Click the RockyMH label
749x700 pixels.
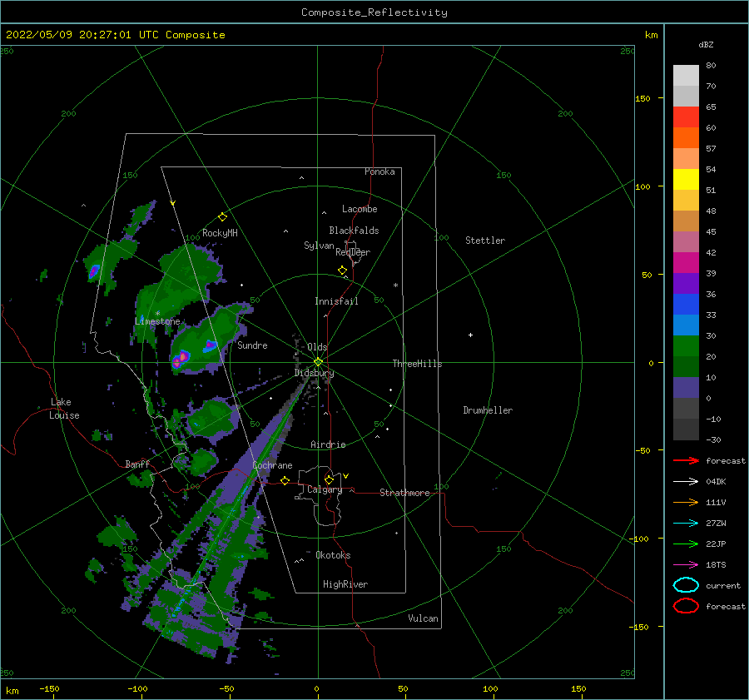pos(220,233)
